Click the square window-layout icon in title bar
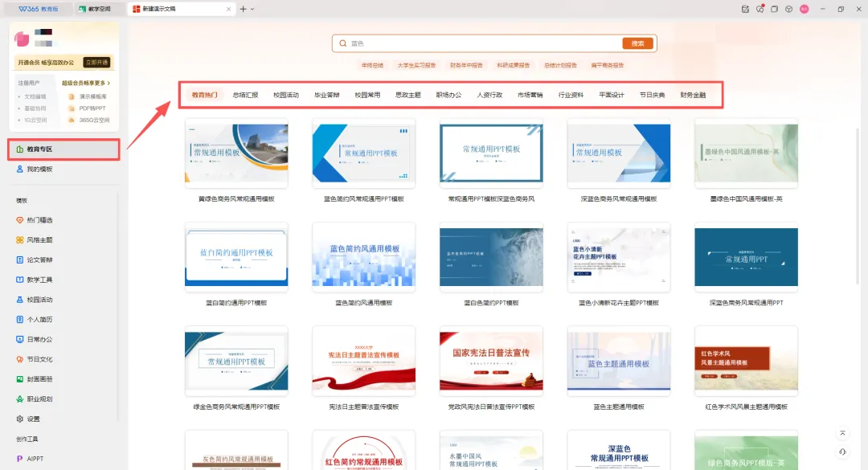This screenshot has height=470, width=868. click(775, 9)
